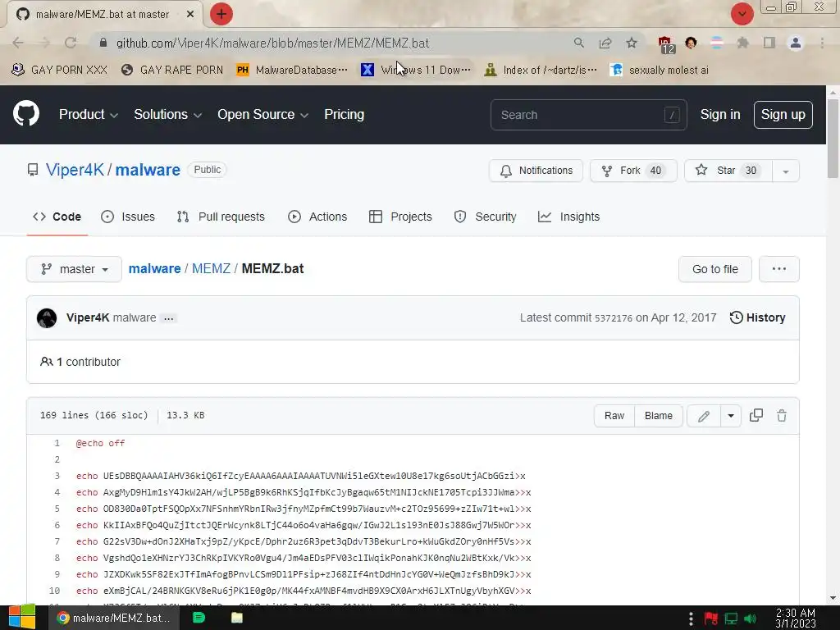Open the extensions puzzle icon
The width and height of the screenshot is (840, 630).
point(742,43)
